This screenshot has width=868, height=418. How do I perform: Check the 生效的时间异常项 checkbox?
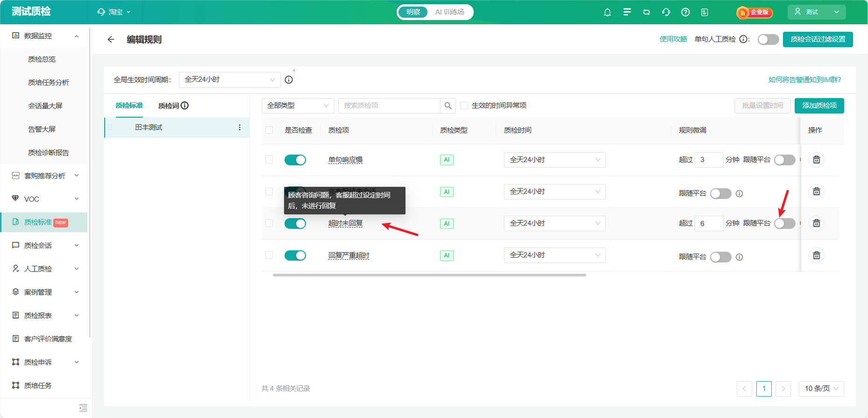464,106
